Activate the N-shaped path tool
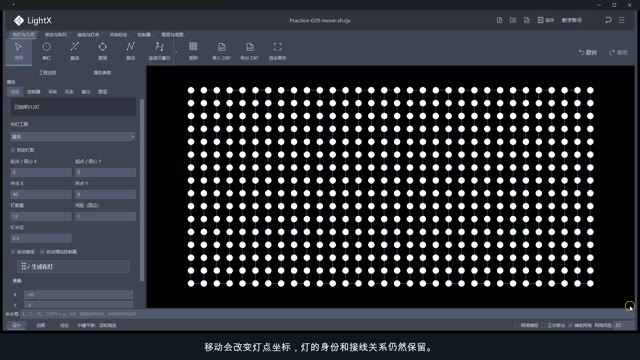The image size is (640, 360). tap(130, 51)
